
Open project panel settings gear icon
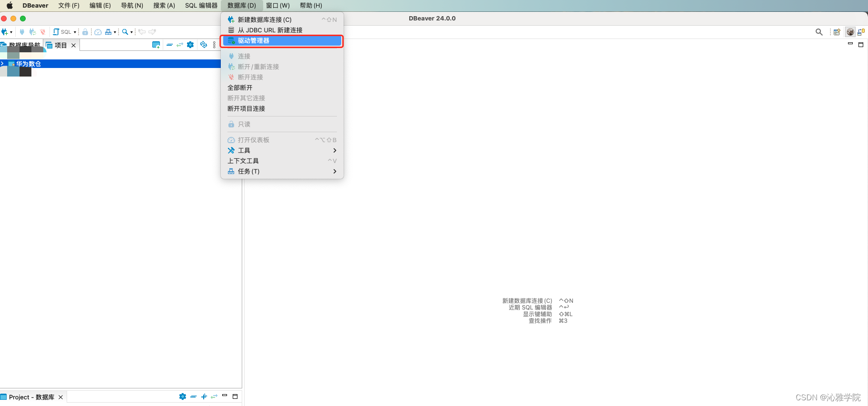coord(183,396)
